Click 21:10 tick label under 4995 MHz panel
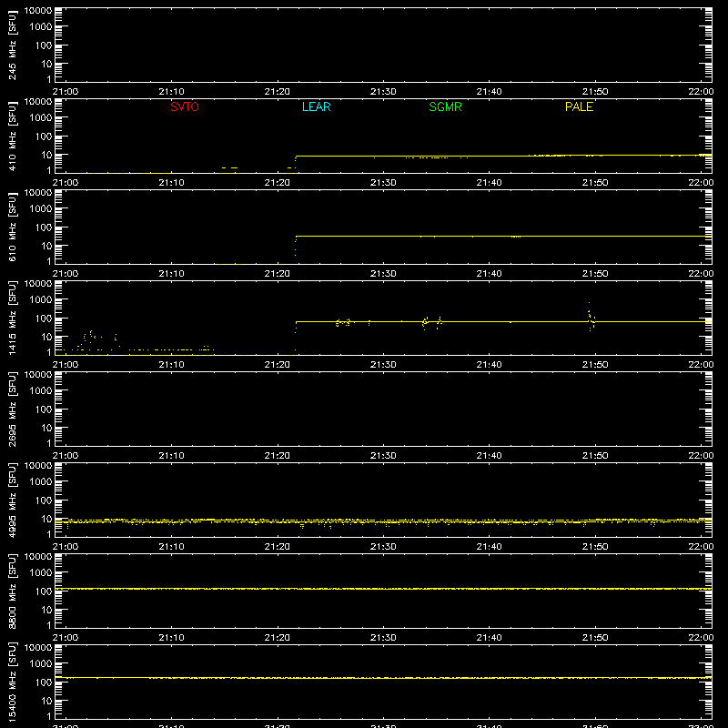 coord(171,547)
